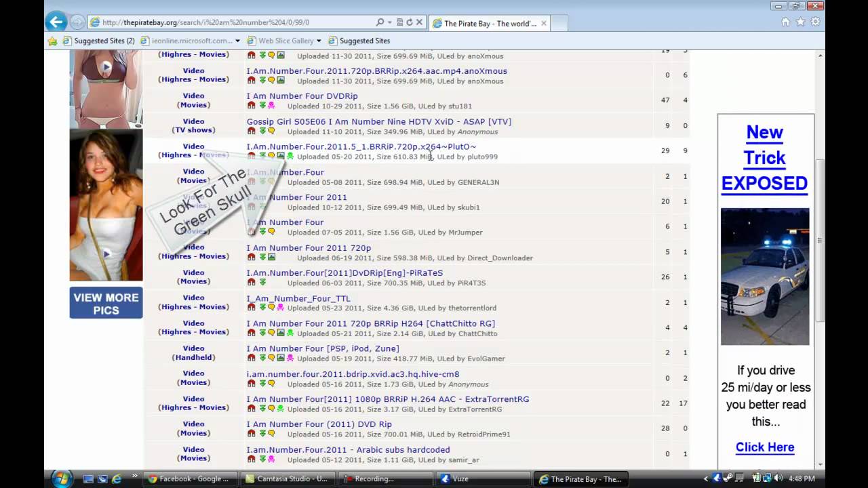Expand the quick launch overflow chevron
Screen dimensions: 868x488
[134, 477]
